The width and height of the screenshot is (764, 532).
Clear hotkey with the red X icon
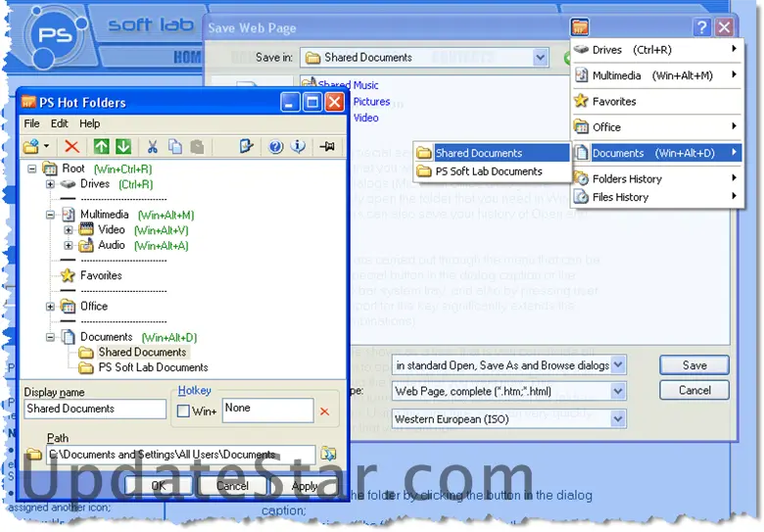[324, 412]
